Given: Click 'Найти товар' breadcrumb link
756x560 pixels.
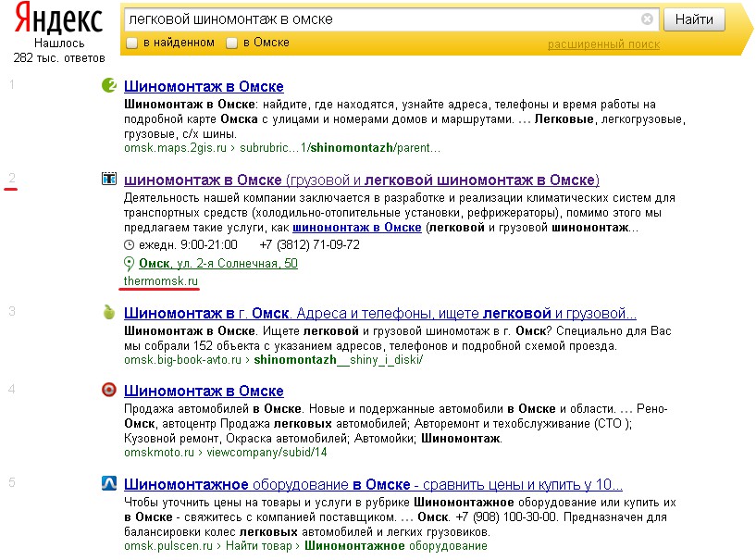Looking at the screenshot, I should coord(259,545).
